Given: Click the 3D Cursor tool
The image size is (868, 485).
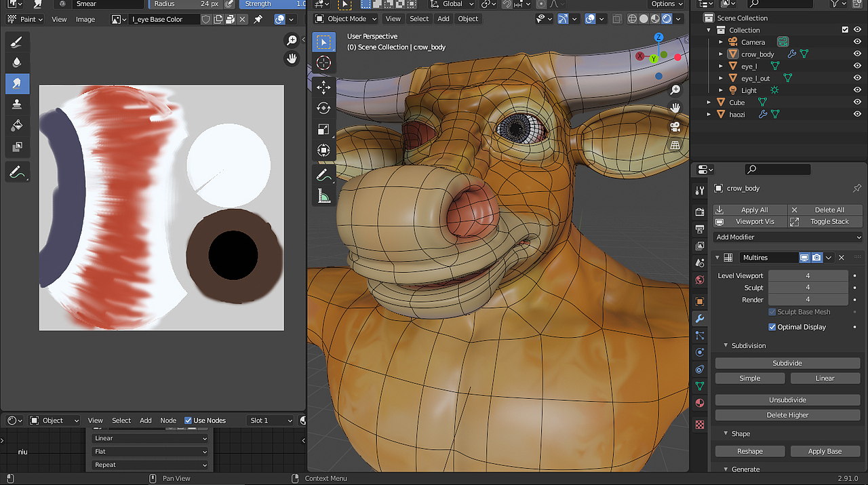Looking at the screenshot, I should click(x=323, y=63).
